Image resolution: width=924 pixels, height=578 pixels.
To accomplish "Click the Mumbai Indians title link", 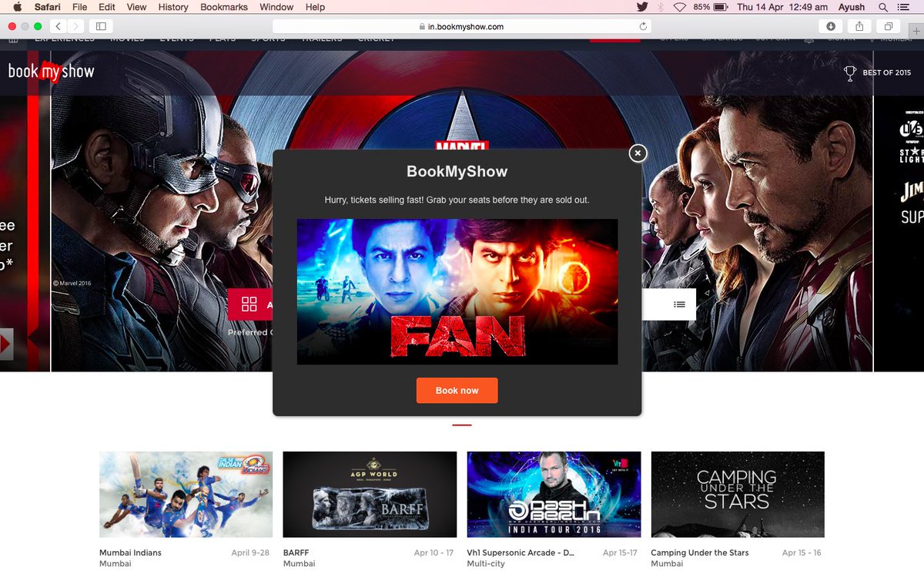I will point(130,553).
